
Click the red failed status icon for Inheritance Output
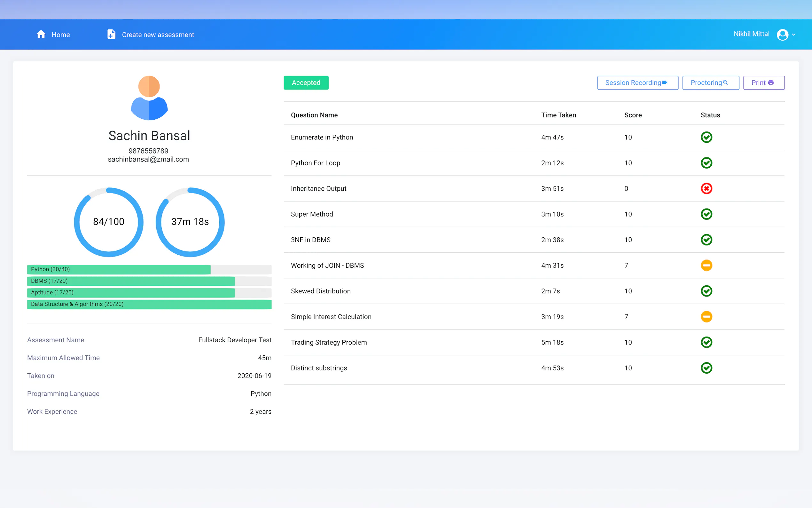(706, 188)
